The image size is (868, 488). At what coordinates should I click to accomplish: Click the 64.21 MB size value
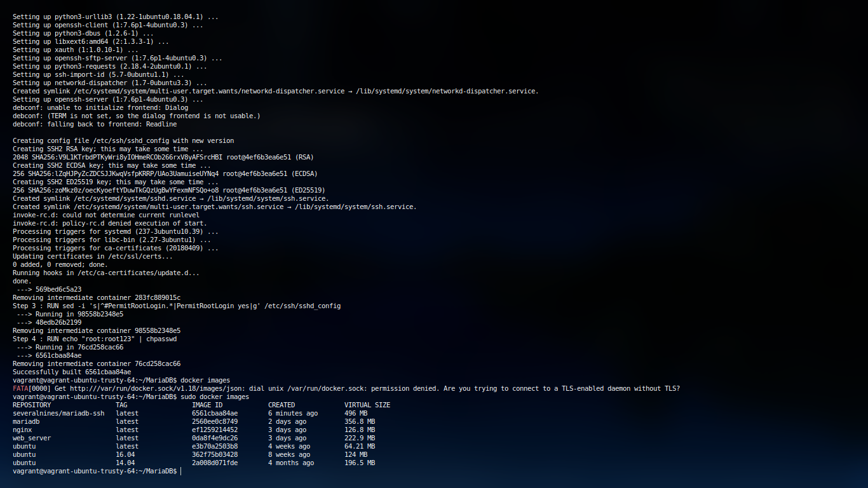click(x=360, y=447)
